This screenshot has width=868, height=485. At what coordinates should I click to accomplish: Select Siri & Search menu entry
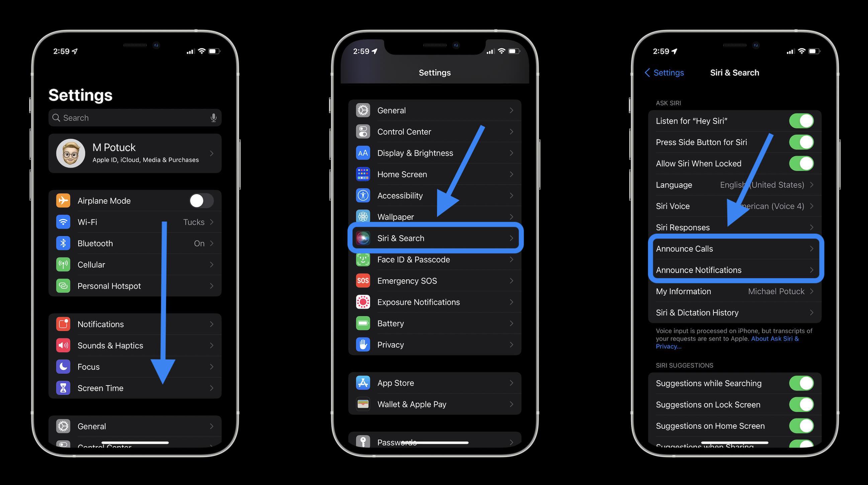point(434,238)
